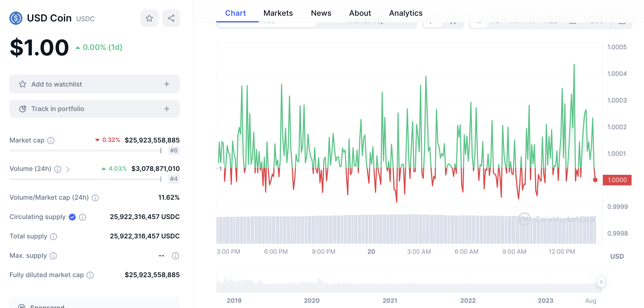Open Market cap info tooltip icon
644x308 pixels.
click(51, 140)
